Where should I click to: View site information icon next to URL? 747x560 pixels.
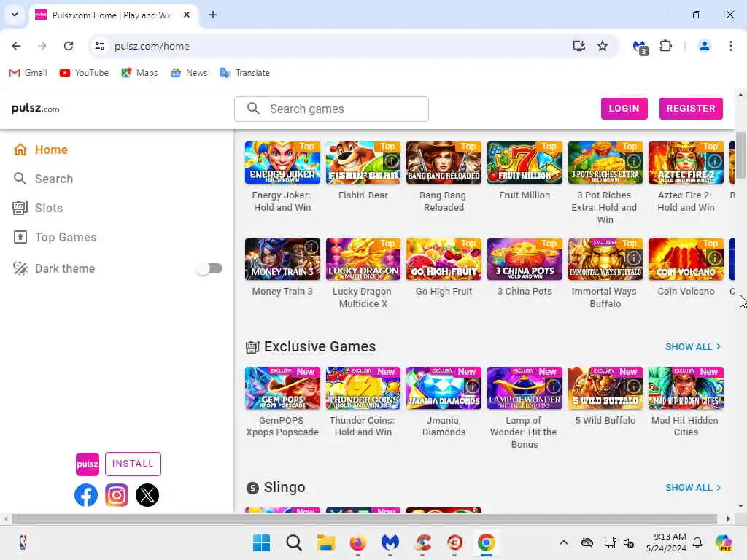point(99,46)
